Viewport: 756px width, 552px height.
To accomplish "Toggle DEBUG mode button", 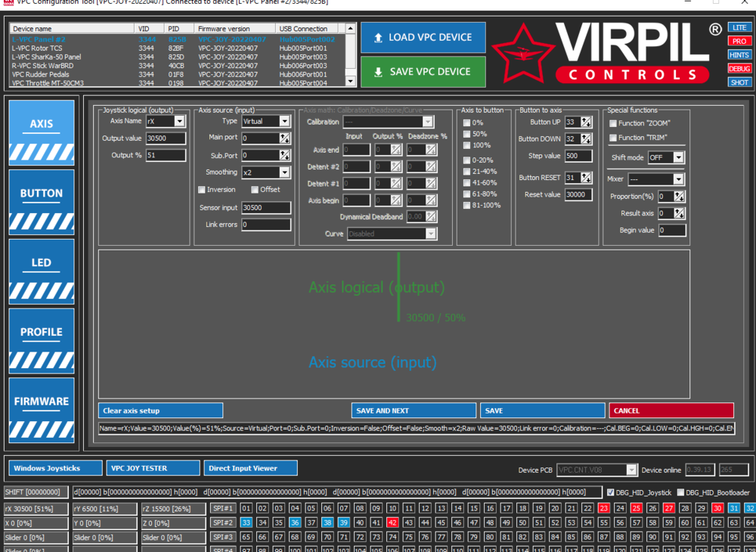I will [739, 69].
